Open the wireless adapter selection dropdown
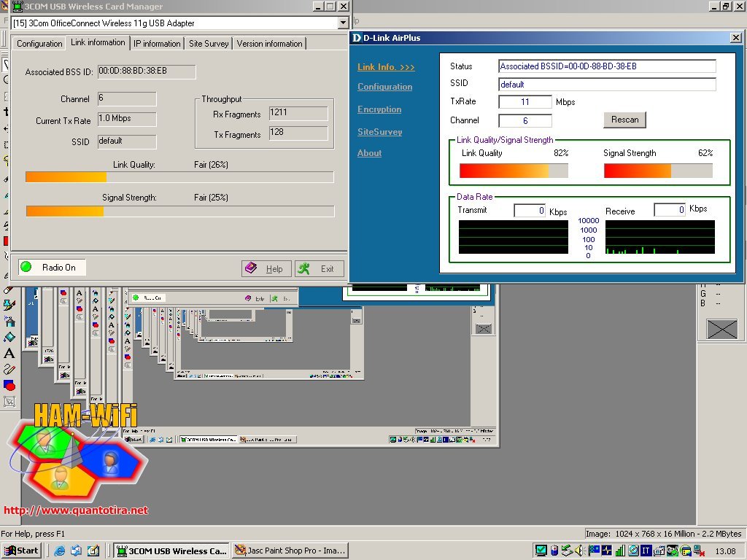 [x=343, y=23]
